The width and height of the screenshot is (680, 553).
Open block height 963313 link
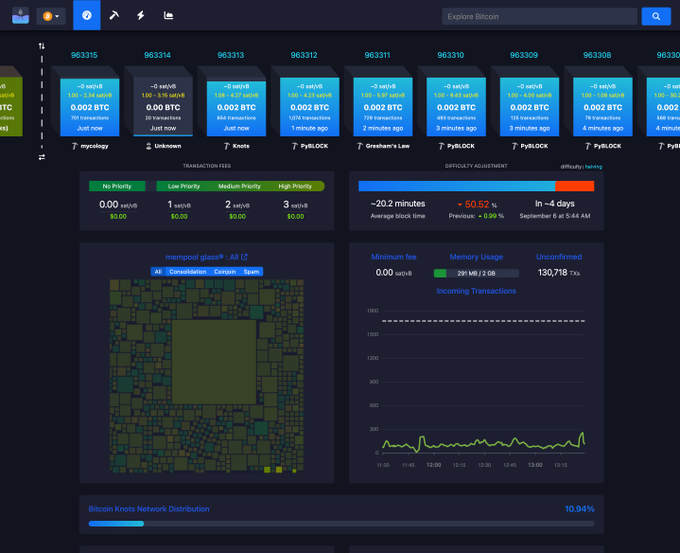[x=231, y=55]
